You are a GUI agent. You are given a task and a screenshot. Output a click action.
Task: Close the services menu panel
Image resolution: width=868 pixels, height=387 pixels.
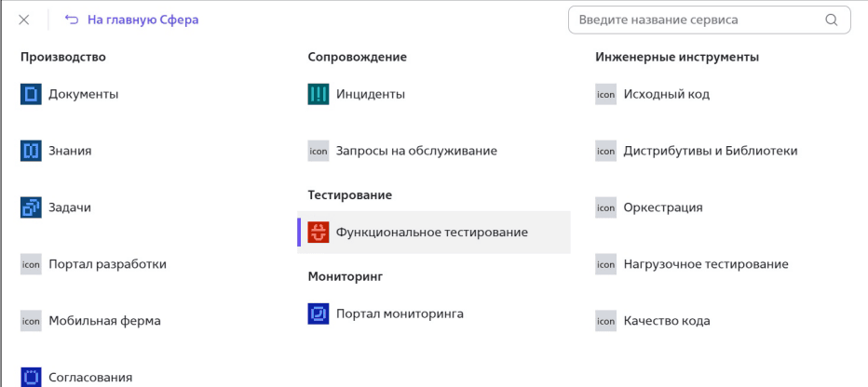tap(24, 20)
